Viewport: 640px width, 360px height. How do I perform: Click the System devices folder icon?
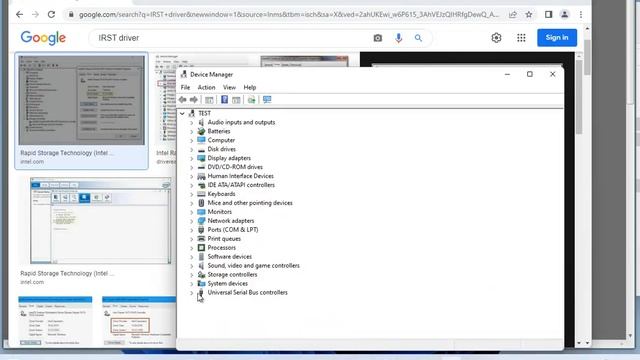[x=201, y=284]
